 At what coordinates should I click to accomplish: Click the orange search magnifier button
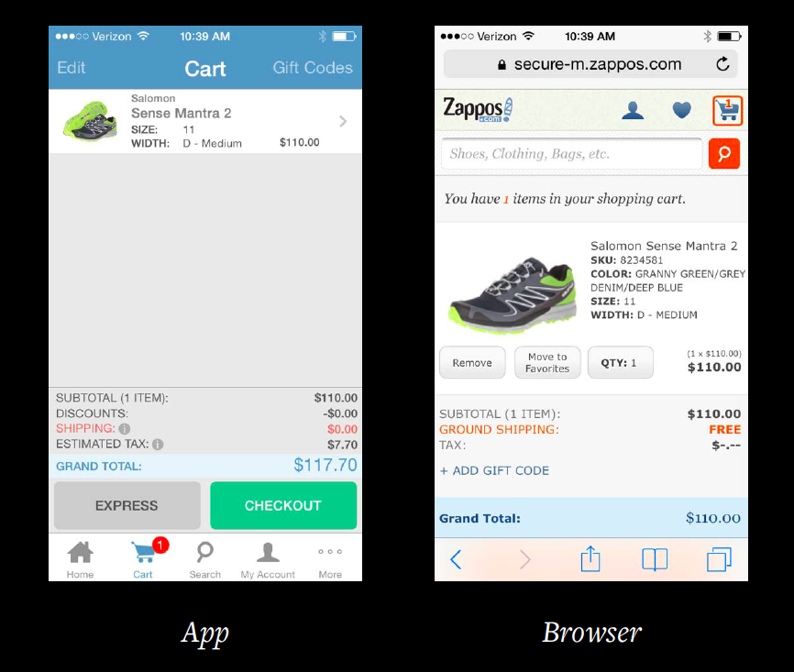(724, 153)
